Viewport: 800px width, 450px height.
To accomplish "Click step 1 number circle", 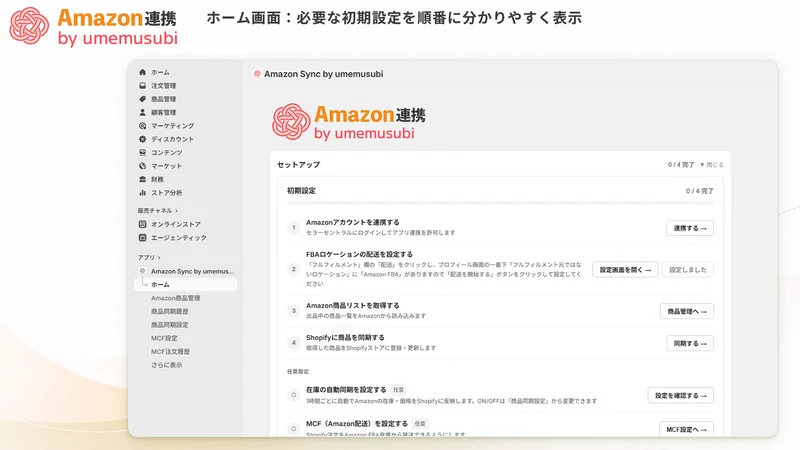I will pos(293,228).
